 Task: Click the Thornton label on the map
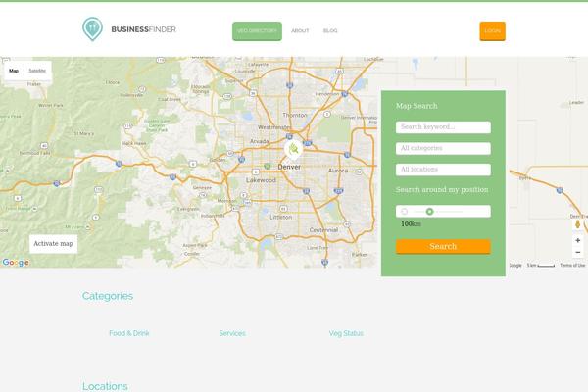coord(295,116)
